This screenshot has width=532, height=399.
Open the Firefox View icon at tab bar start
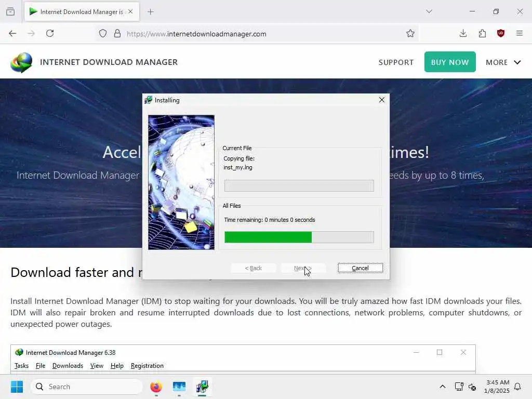(x=10, y=11)
